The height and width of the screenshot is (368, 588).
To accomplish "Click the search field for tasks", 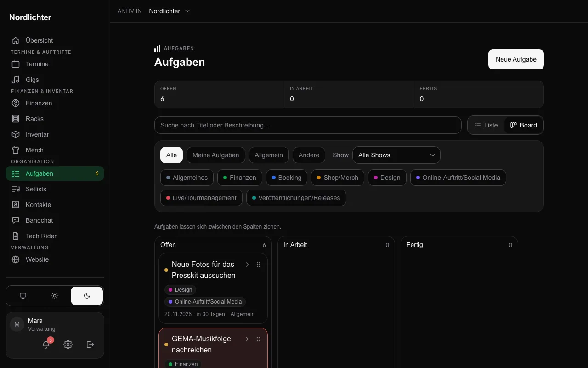I will pos(308,125).
